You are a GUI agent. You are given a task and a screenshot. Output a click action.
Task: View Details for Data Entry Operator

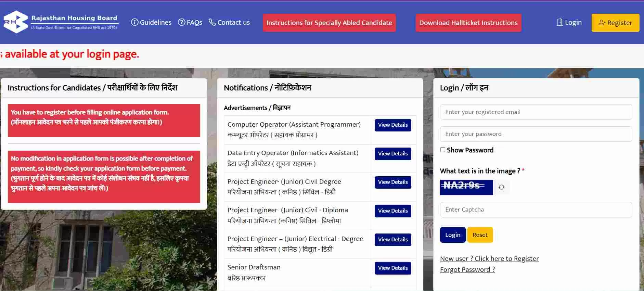393,154
